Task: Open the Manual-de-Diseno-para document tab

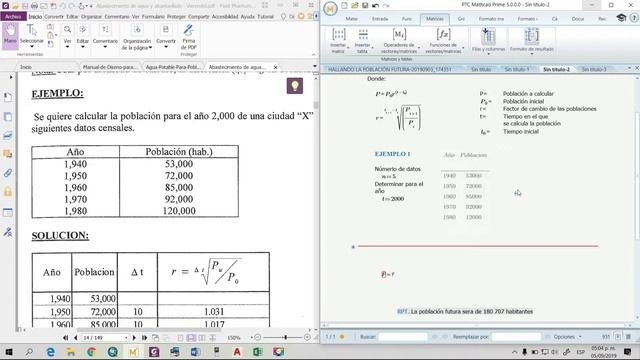Action: (109, 67)
